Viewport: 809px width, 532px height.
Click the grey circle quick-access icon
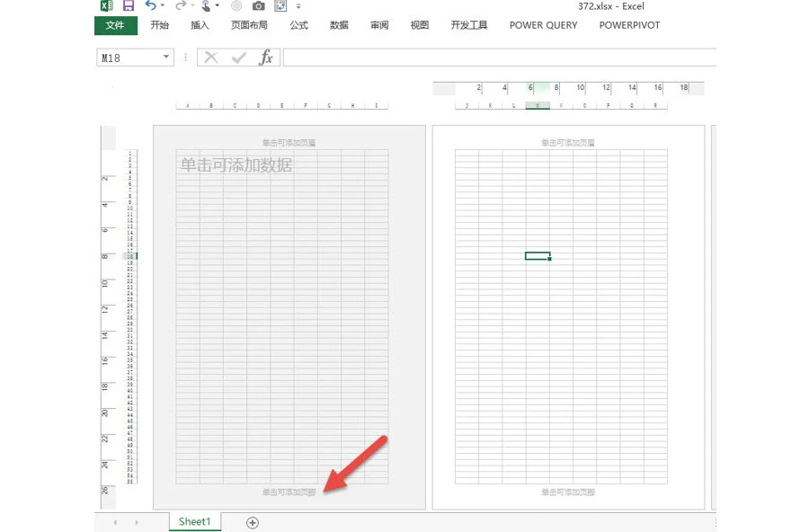[236, 5]
